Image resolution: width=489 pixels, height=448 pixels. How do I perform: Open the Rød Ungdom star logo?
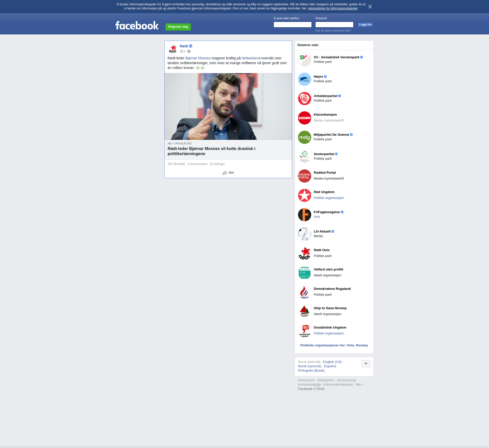[x=305, y=195]
